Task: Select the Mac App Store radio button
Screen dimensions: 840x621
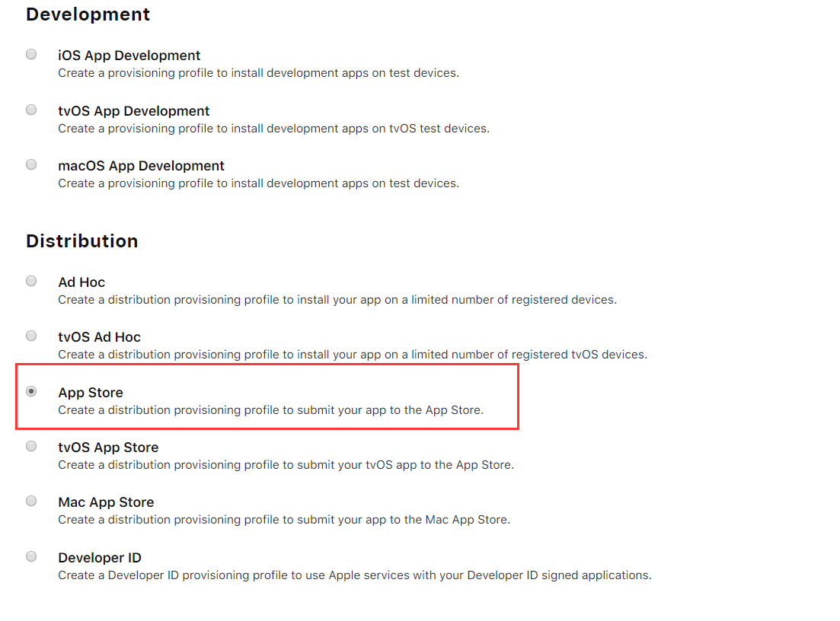Action: point(32,501)
